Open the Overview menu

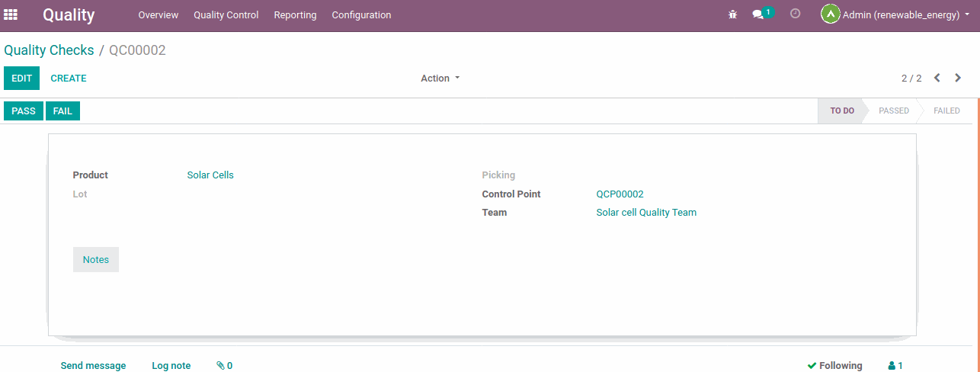coord(159,15)
